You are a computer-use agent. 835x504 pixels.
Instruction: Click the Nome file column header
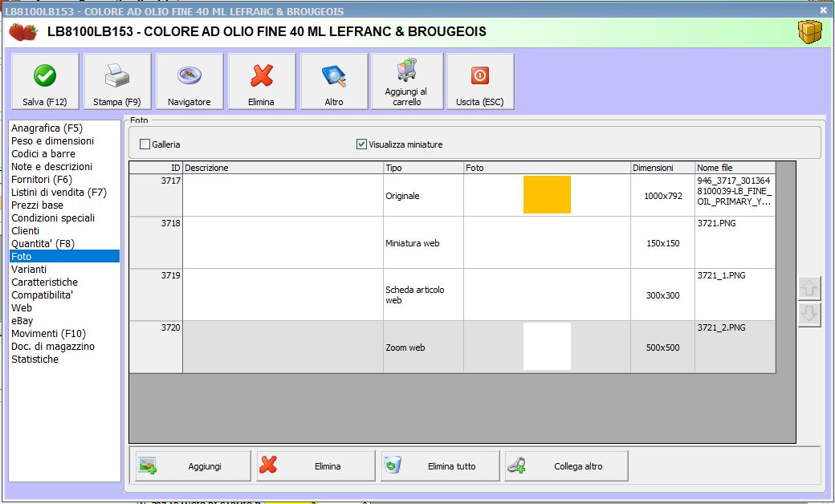pyautogui.click(x=735, y=168)
